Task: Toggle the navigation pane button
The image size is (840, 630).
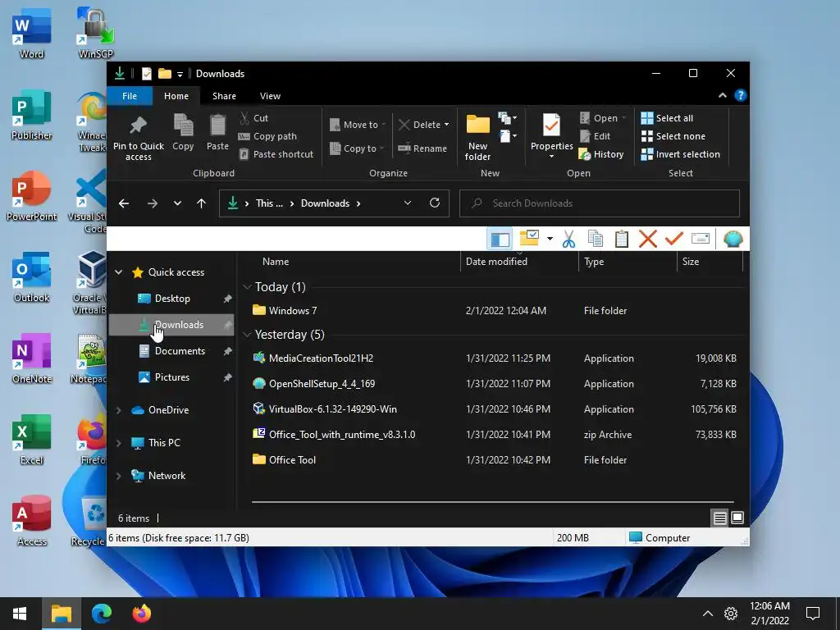Action: [x=500, y=239]
